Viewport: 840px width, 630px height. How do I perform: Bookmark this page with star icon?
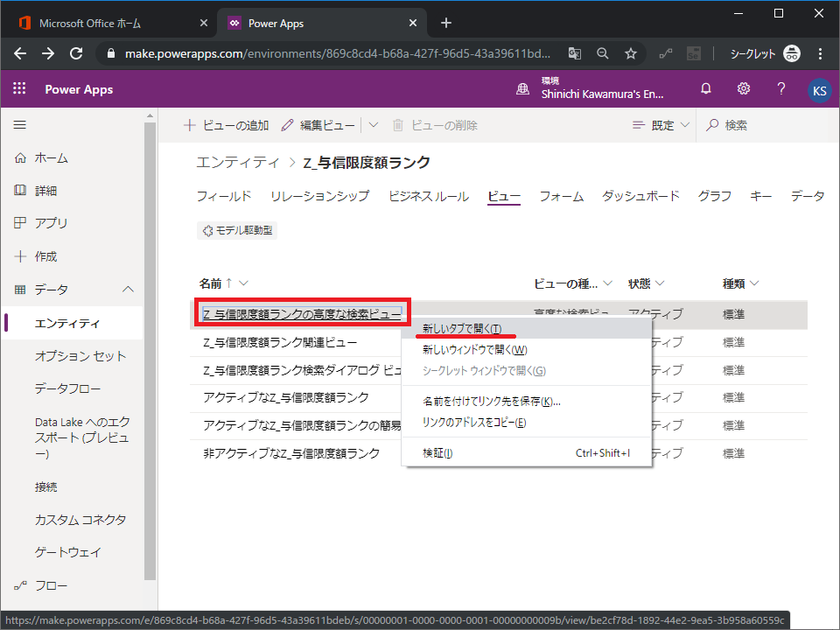point(630,53)
